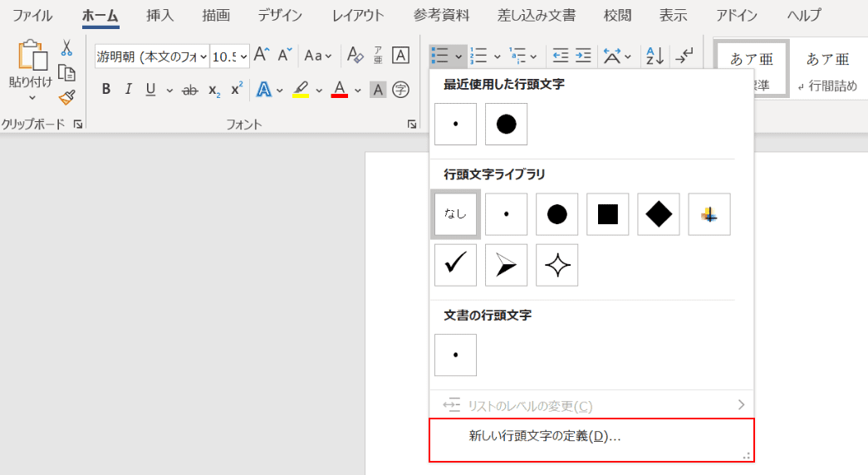Click the bullets list button
Image resolution: width=868 pixels, height=475 pixels.
coord(440,56)
